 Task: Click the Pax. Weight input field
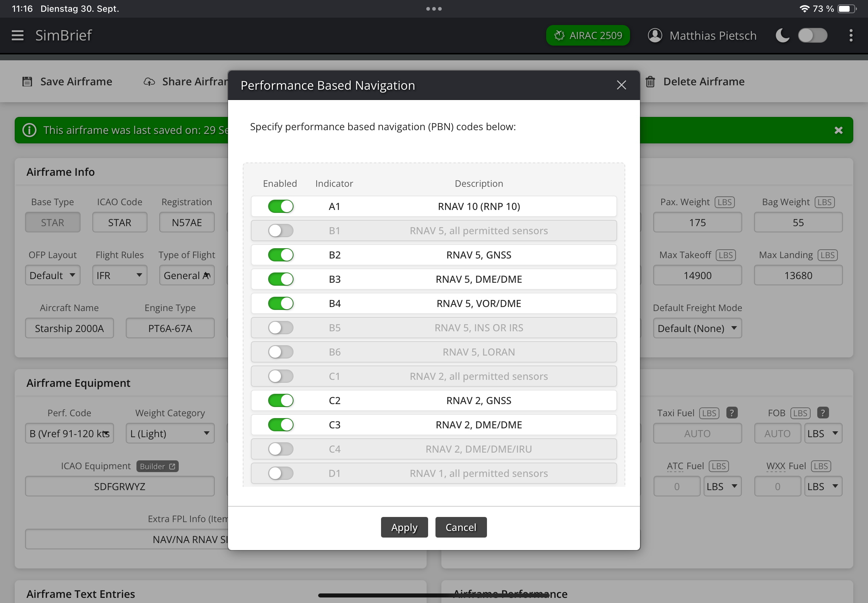(697, 222)
